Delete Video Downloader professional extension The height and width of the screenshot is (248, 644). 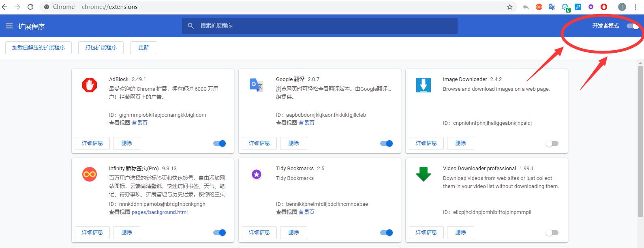pyautogui.click(x=460, y=233)
